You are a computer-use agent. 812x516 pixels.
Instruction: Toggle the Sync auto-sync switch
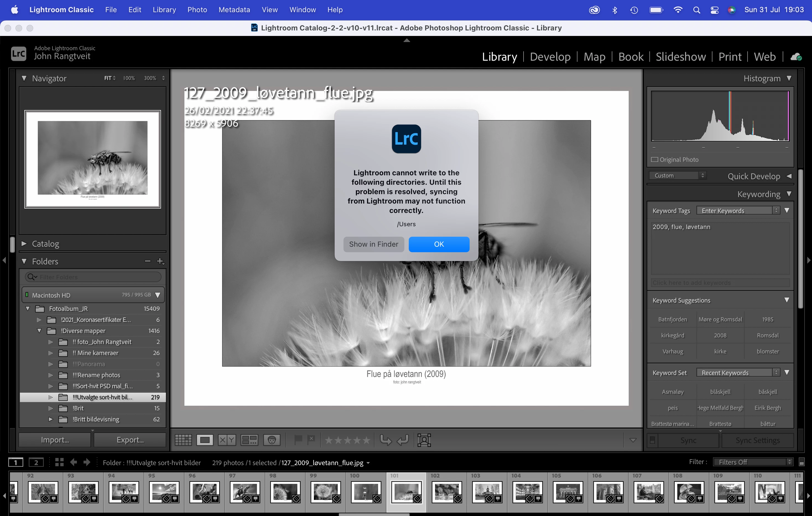[652, 440]
